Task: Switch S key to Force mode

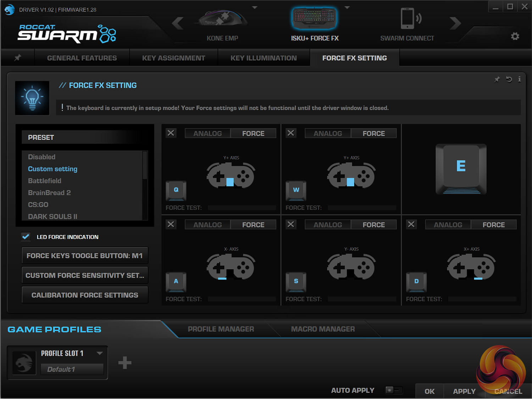Action: click(374, 225)
